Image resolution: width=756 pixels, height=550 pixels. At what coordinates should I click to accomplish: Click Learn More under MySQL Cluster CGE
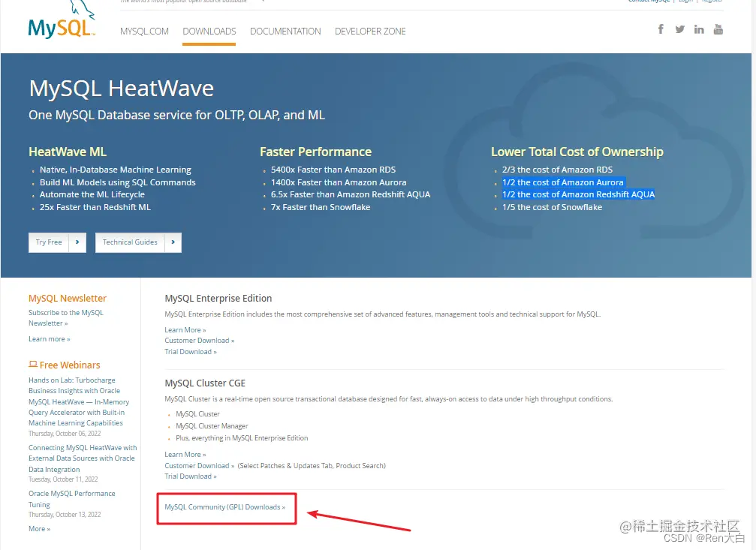(185, 454)
